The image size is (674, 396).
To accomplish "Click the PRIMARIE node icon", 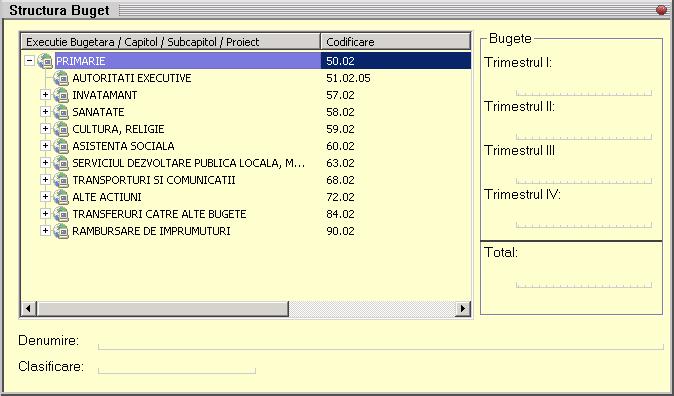I will pyautogui.click(x=45, y=61).
